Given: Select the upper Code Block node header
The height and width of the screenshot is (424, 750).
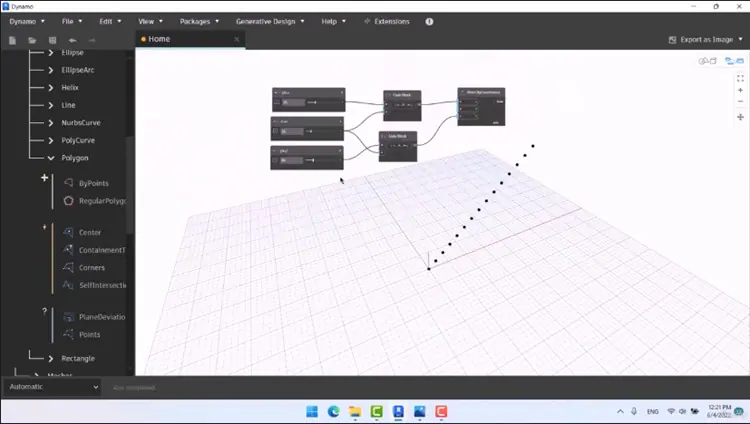Looking at the screenshot, I should (402, 95).
